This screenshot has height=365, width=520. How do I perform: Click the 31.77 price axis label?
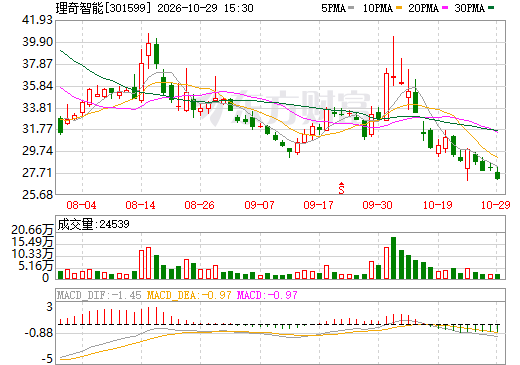click(x=37, y=129)
